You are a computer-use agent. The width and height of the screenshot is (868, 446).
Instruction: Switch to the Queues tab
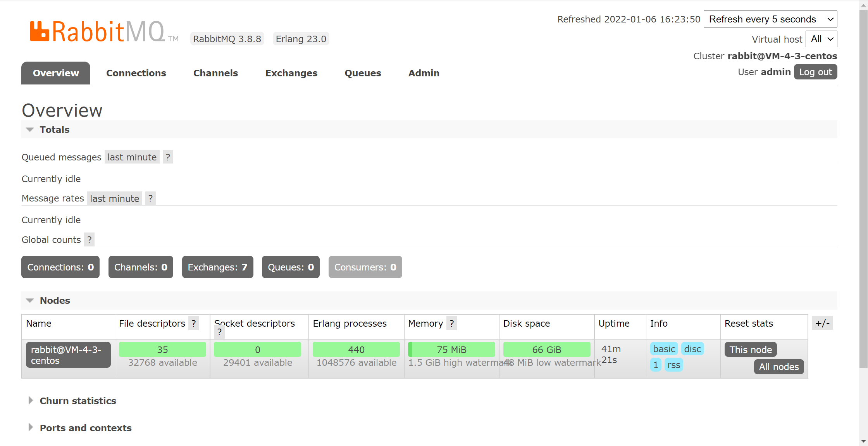tap(363, 73)
